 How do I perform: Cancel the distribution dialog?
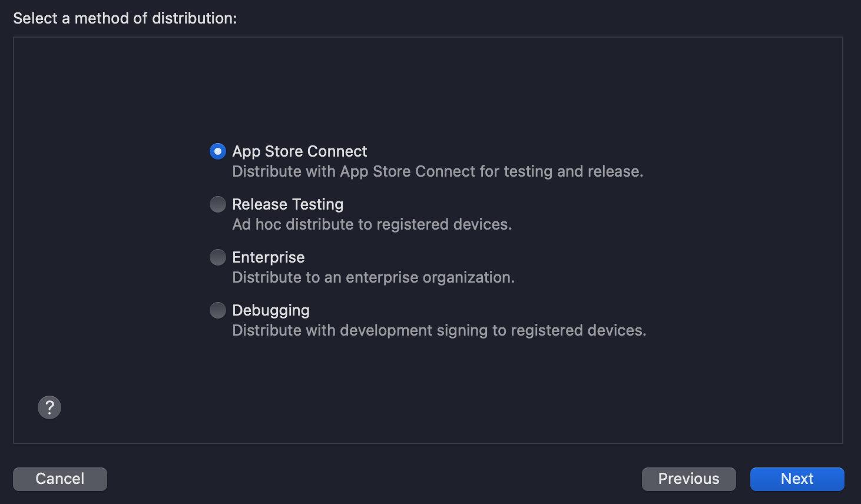point(60,479)
